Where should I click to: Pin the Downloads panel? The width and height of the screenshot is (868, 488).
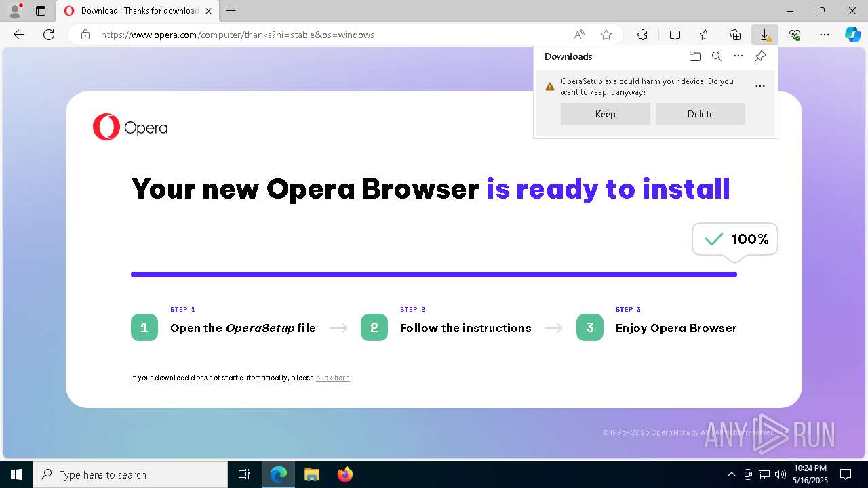(x=760, y=56)
